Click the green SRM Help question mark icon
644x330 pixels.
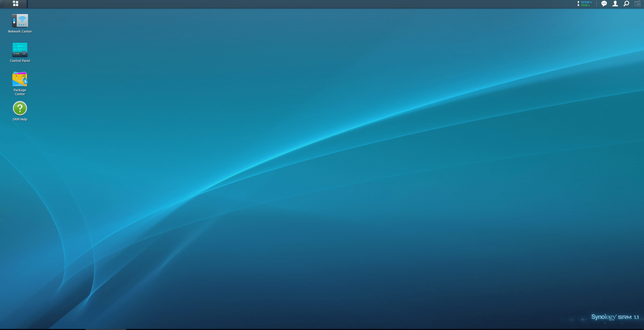20,108
